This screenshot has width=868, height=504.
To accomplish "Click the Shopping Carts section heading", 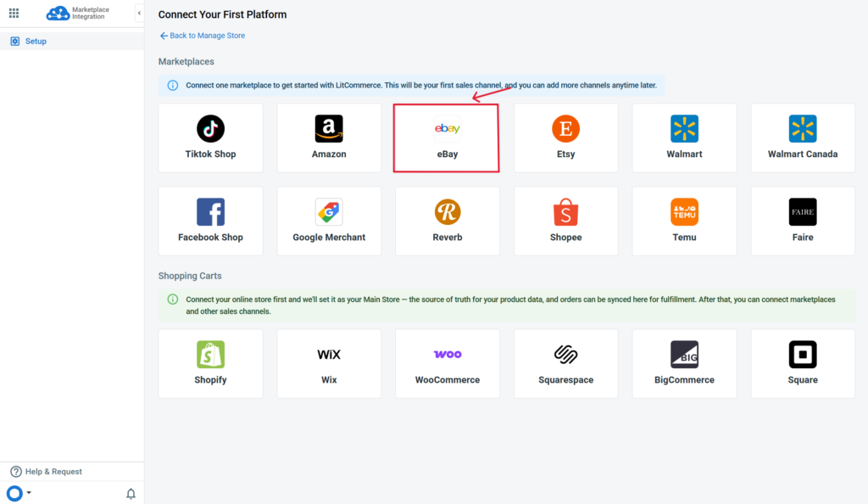I will click(190, 276).
